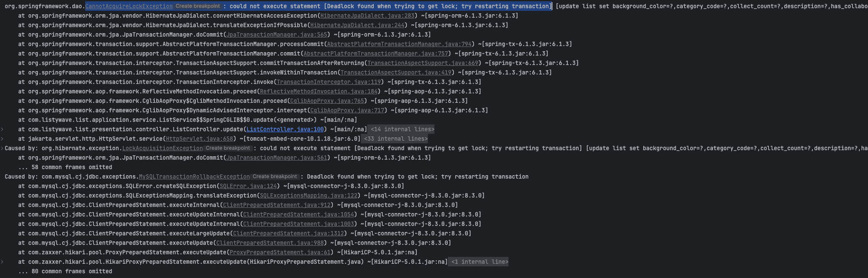Open HibernateJpaDialect.java:283 link
868x278 pixels.
click(x=368, y=16)
